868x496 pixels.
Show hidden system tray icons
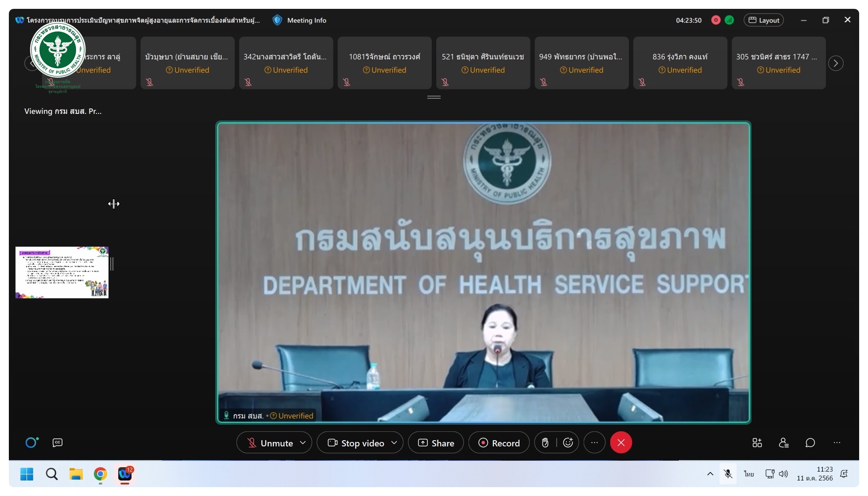(x=710, y=474)
